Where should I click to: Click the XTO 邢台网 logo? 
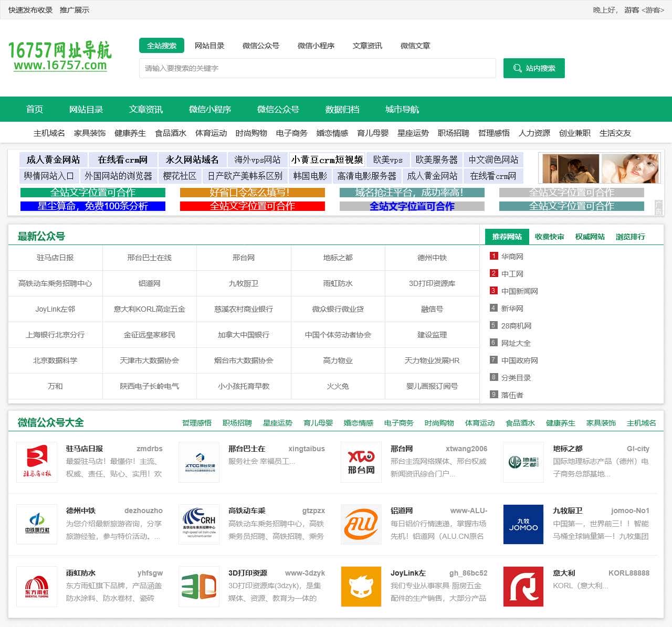[361, 462]
